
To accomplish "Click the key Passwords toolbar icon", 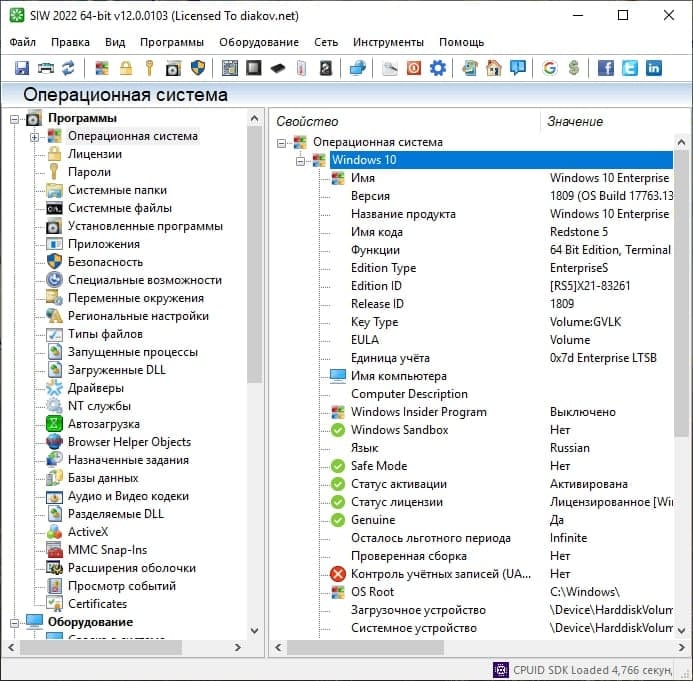I will pos(149,68).
